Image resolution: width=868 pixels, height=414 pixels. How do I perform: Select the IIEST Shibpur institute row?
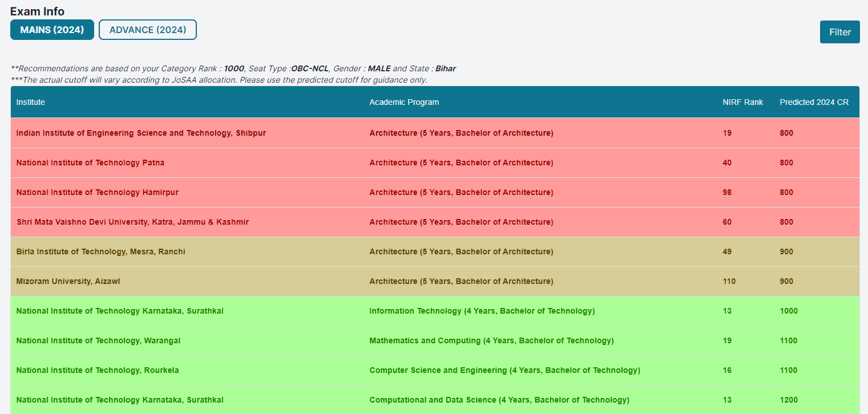point(141,133)
